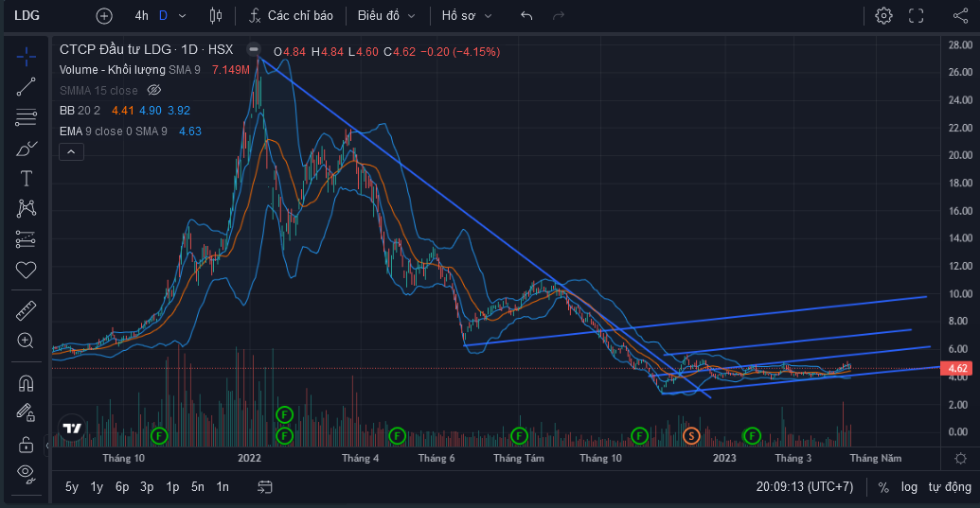This screenshot has width=980, height=508.
Task: Set range to 5y
Action: 72,487
